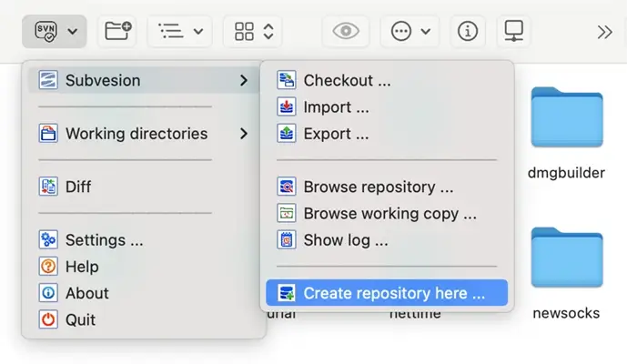
Task: Open Working directories submenu
Action: point(144,134)
